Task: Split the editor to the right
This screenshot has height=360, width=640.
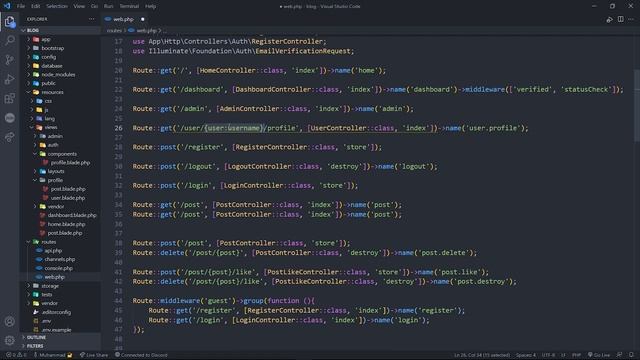Action: click(620, 19)
